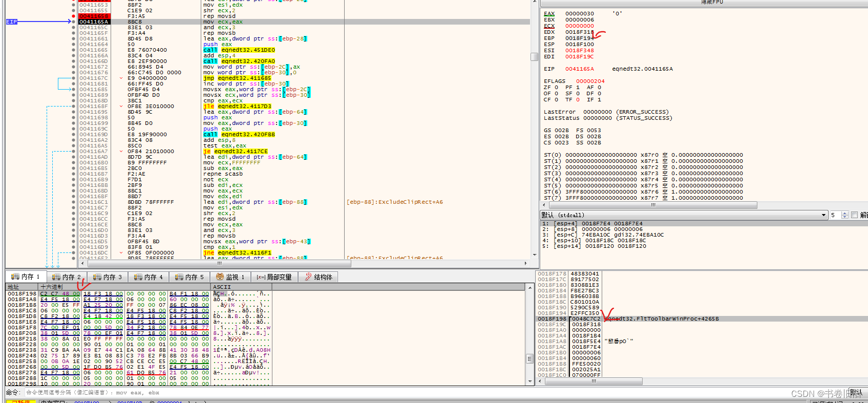
Task: Click the registers panel horizontal scrollbar thumb
Action: (652, 205)
